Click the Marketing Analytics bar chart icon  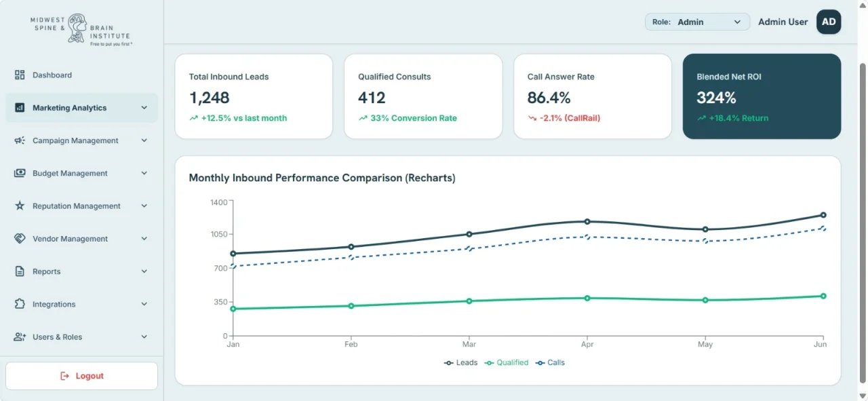pos(20,108)
